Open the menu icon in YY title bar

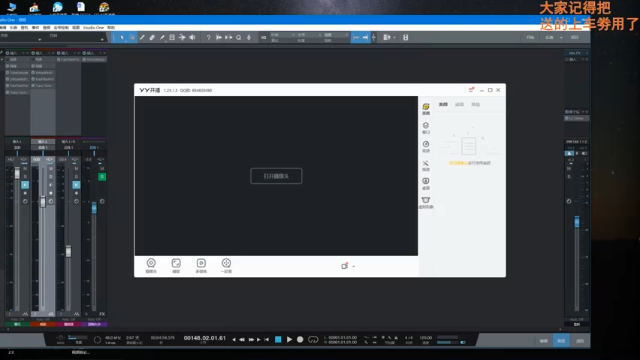tap(471, 90)
